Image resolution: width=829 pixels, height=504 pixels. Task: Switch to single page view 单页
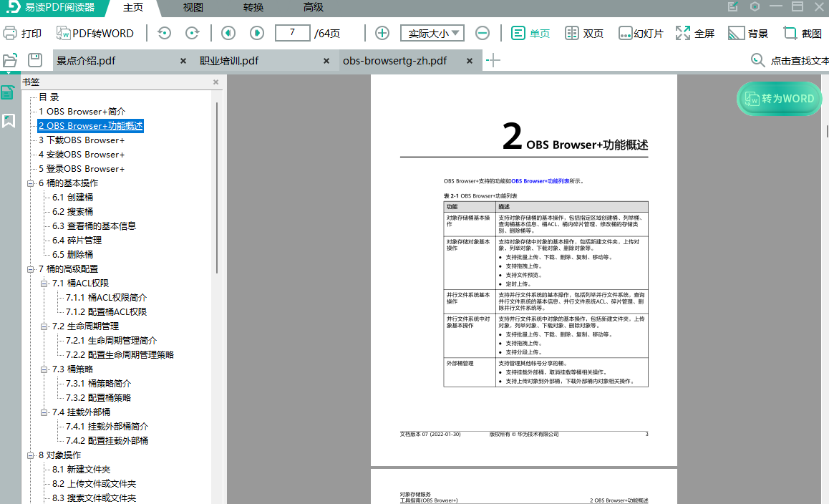pos(530,34)
